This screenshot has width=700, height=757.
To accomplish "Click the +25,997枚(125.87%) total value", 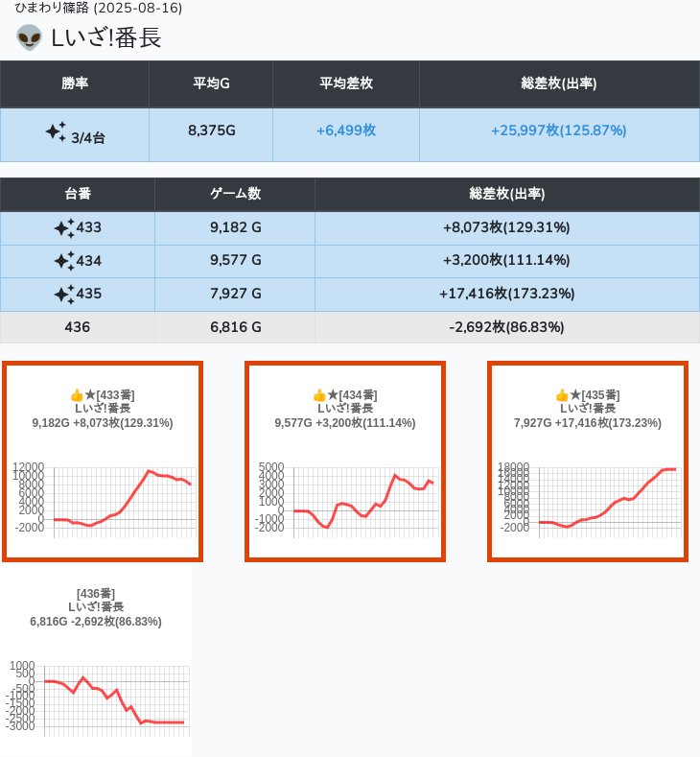I will point(558,130).
